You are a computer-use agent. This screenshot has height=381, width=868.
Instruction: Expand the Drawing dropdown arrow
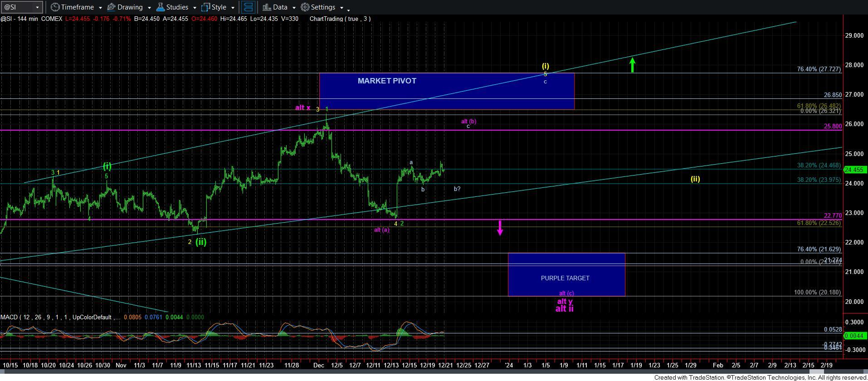pyautogui.click(x=148, y=8)
